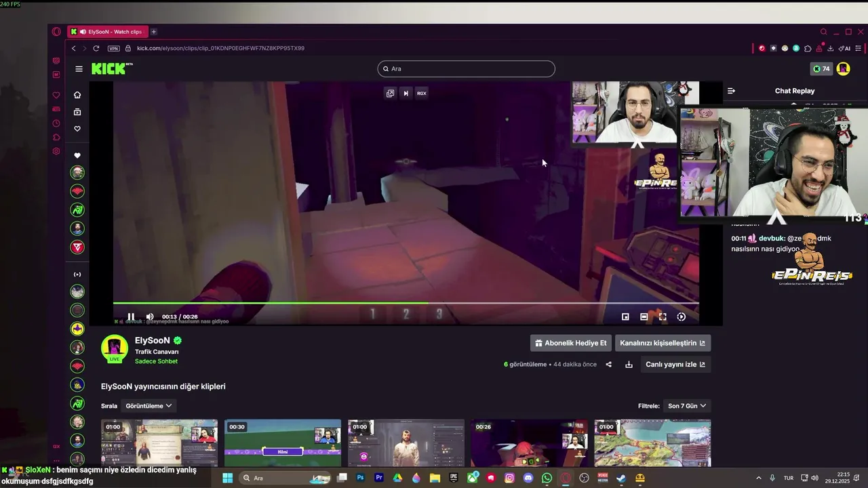Expand Son 7 Gün filter dropdown
This screenshot has height=488, width=868.
[x=687, y=406]
